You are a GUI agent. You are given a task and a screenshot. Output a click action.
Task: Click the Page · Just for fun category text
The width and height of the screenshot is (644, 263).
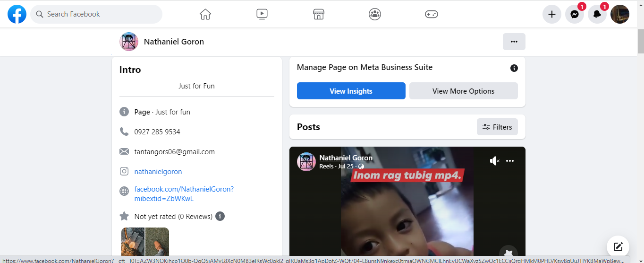pos(162,112)
